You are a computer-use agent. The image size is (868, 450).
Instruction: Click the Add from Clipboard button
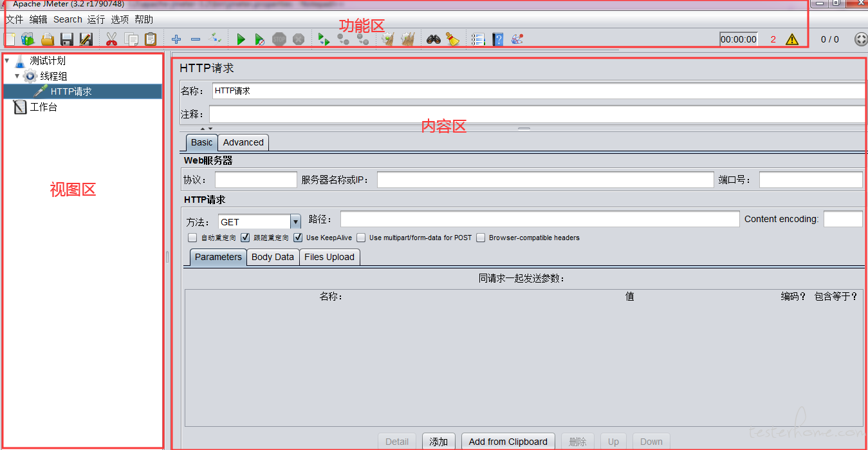pyautogui.click(x=508, y=442)
